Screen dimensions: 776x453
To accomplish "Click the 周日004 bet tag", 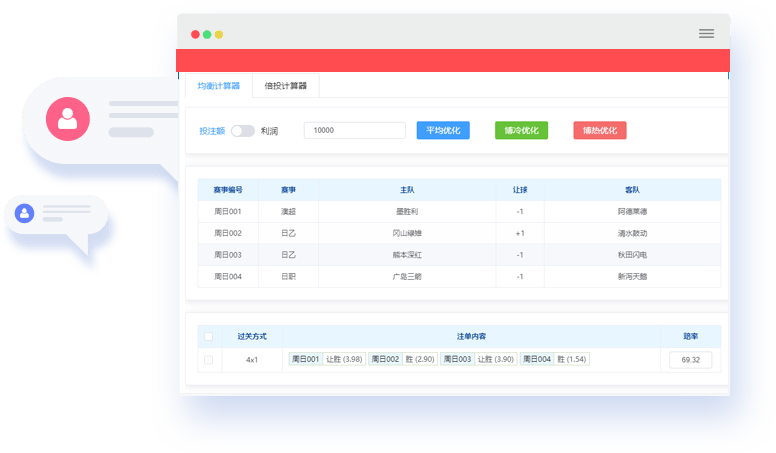I will coord(537,359).
